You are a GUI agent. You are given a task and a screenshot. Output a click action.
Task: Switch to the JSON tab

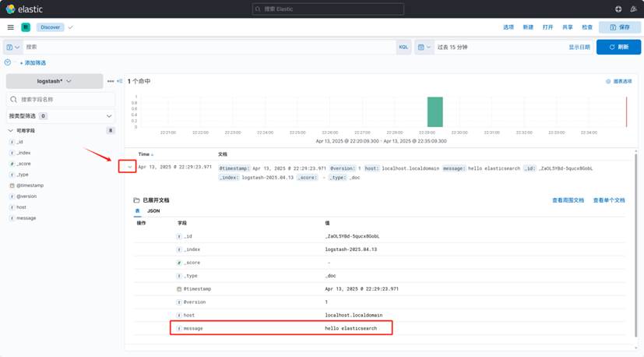point(153,211)
